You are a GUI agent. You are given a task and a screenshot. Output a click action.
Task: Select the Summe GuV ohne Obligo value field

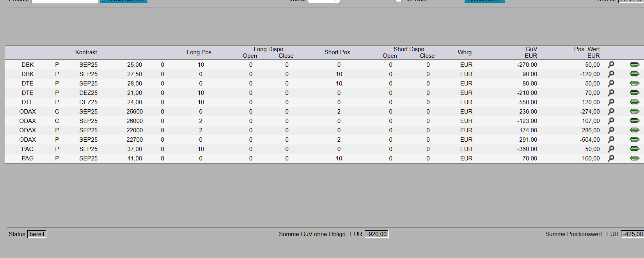pos(376,234)
